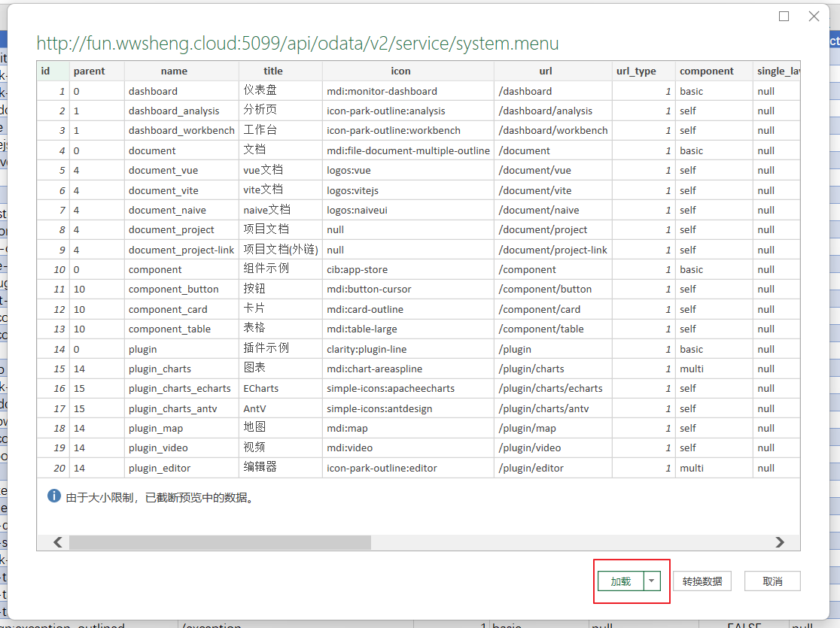Click the 加载 load button

coord(621,581)
